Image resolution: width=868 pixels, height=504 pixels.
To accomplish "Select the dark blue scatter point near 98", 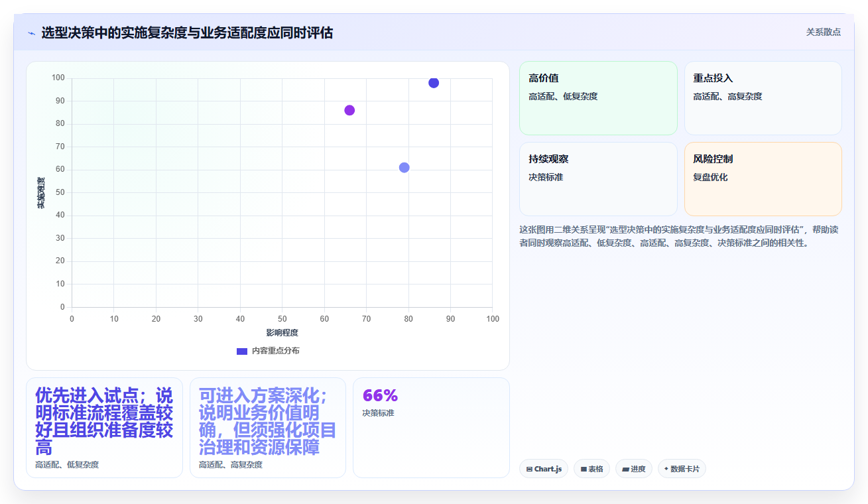I will pos(434,83).
